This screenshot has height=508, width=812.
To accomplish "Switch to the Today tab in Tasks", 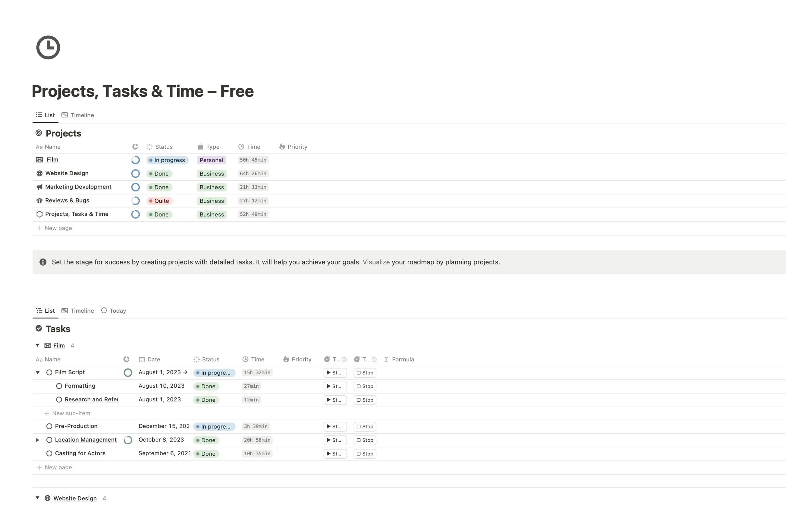I will click(x=113, y=311).
